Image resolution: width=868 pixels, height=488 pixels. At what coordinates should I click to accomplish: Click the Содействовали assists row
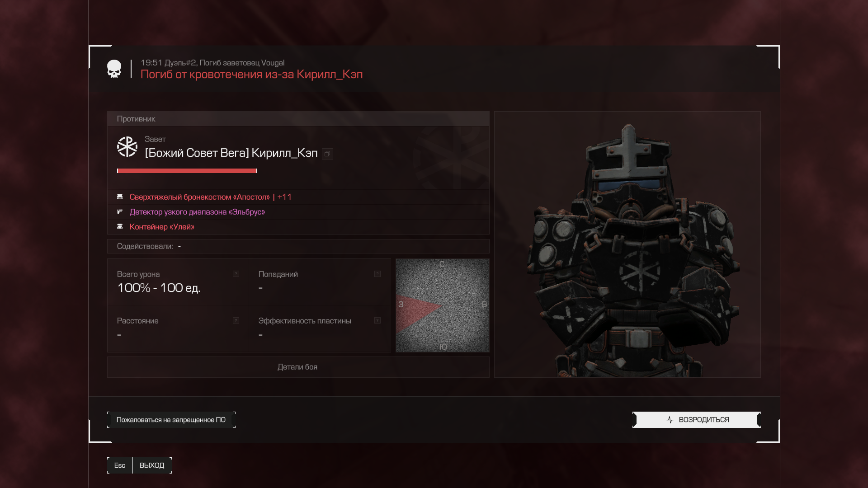click(x=298, y=246)
